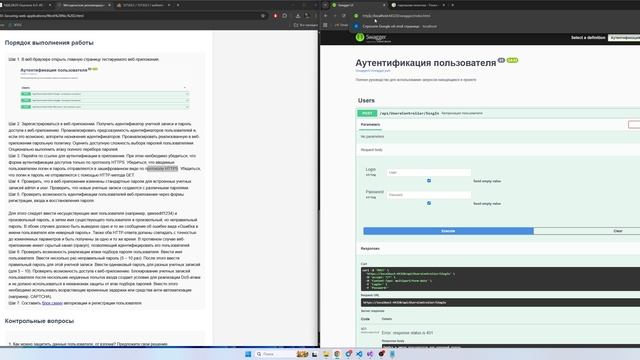Select the third warning tab in left browser

point(143,5)
